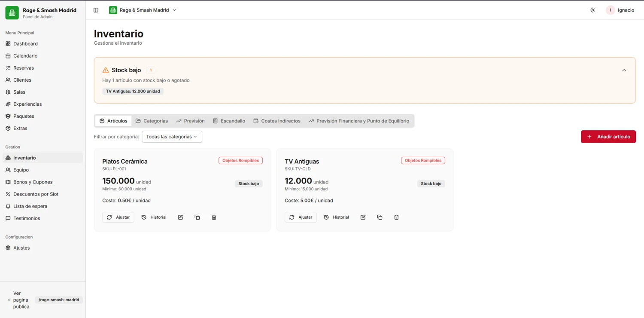Delete TV Antiguas with trash icon
The image size is (644, 318).
pos(396,217)
